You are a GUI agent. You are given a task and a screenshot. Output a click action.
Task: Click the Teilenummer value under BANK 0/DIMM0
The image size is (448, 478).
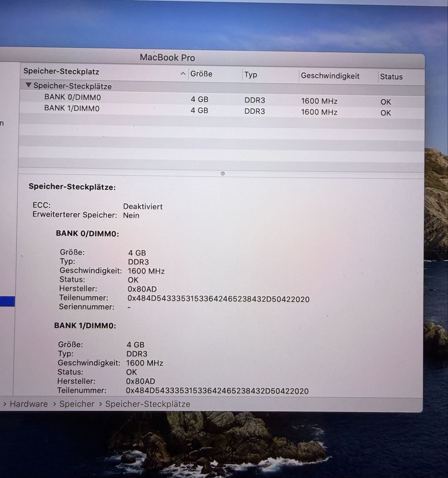(219, 299)
